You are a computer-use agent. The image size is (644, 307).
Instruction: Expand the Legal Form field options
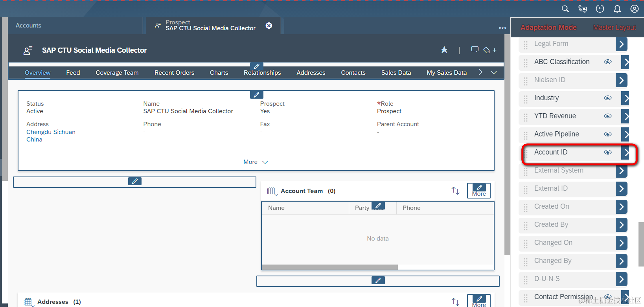(621, 44)
